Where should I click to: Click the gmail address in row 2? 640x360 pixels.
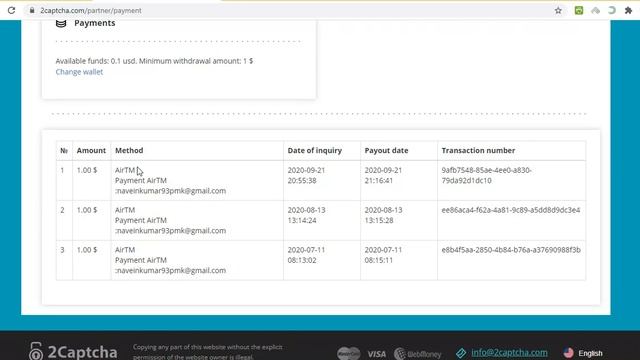[171, 231]
